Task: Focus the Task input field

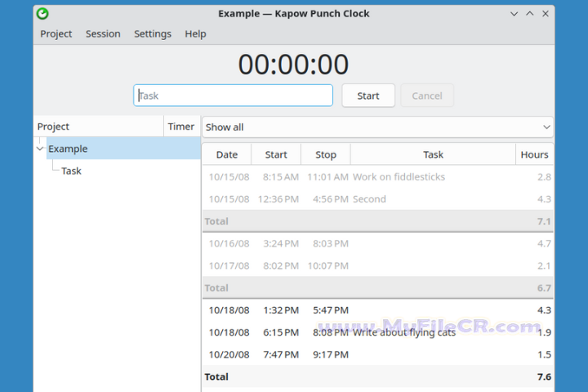Action: 233,96
